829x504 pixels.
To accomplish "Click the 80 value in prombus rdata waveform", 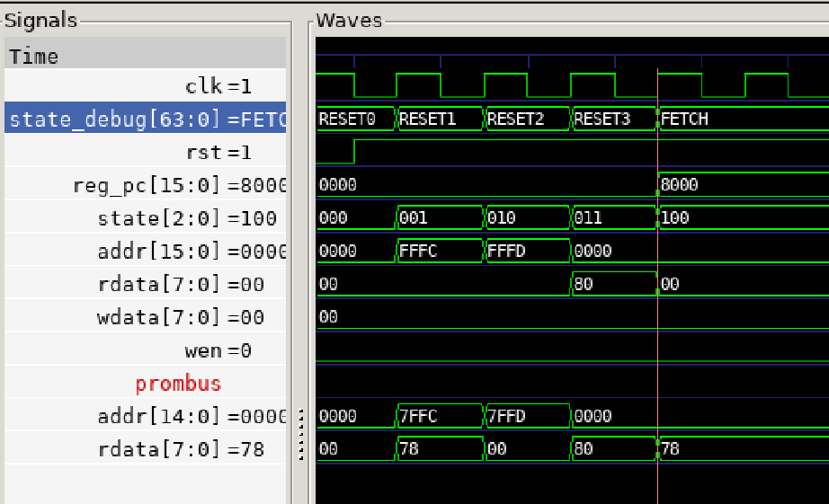I will [x=584, y=449].
